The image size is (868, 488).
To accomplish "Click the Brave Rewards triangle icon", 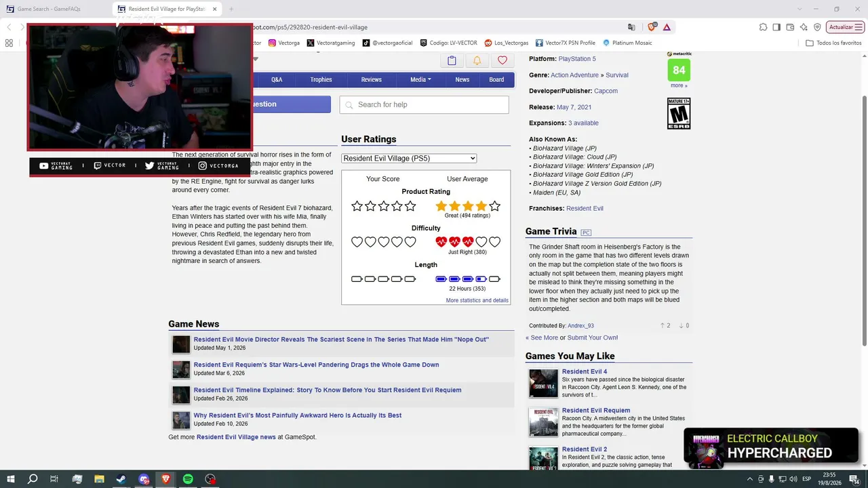I will click(667, 27).
